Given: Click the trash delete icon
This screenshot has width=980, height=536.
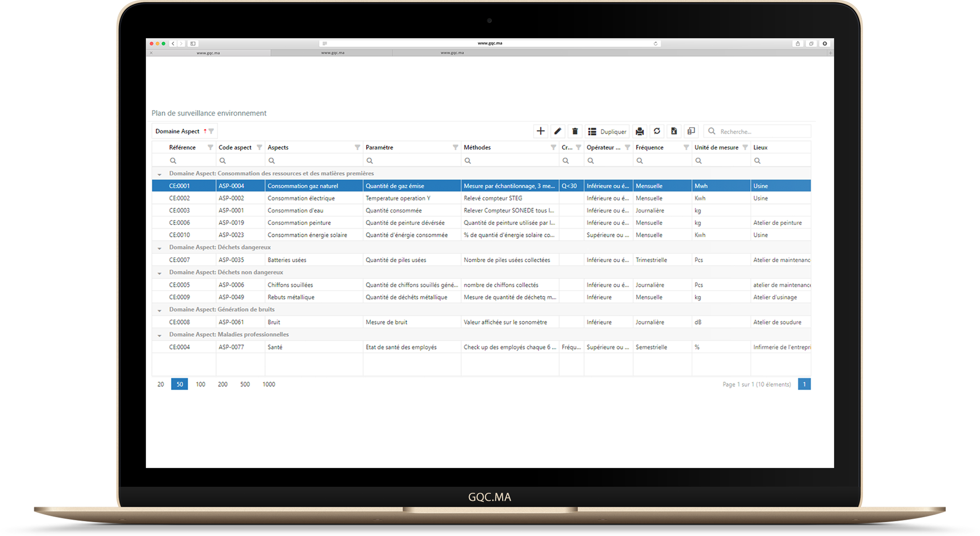Looking at the screenshot, I should click(575, 131).
